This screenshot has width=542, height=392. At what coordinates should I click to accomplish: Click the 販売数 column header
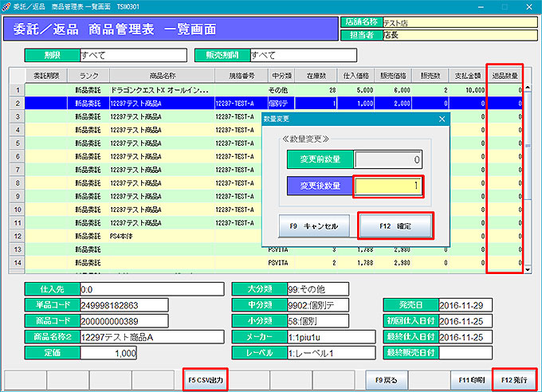tap(430, 76)
